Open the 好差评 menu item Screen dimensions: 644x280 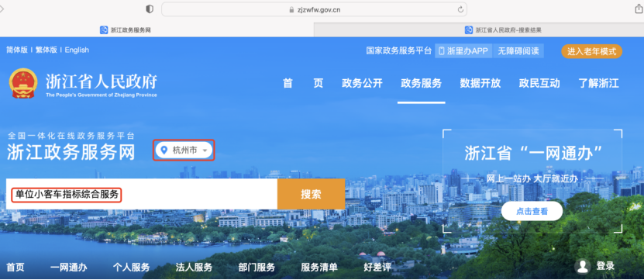click(x=377, y=268)
